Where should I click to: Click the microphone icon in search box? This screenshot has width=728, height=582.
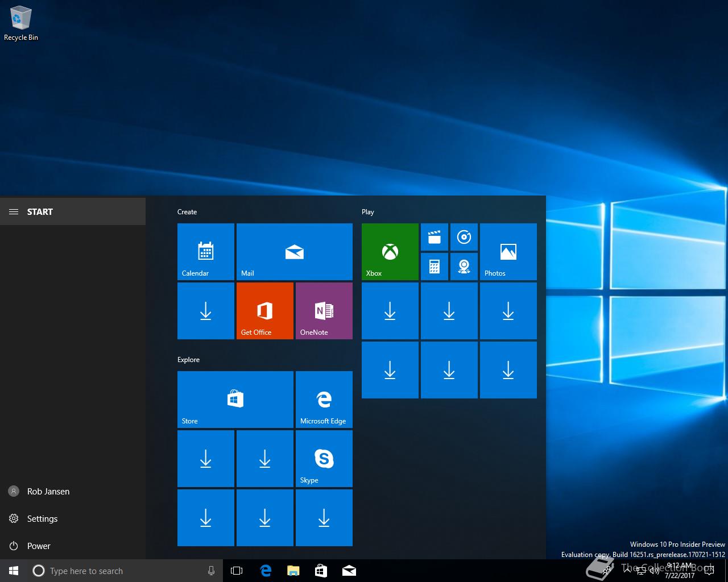(x=212, y=571)
